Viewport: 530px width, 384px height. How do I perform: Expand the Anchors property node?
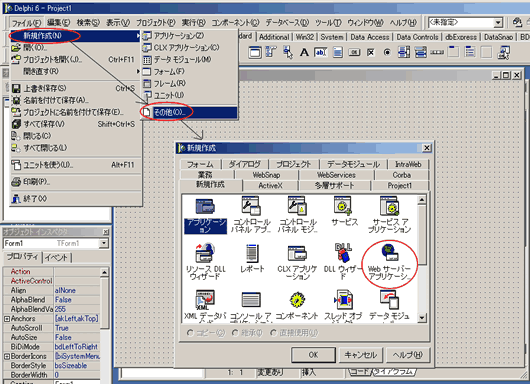click(7, 319)
